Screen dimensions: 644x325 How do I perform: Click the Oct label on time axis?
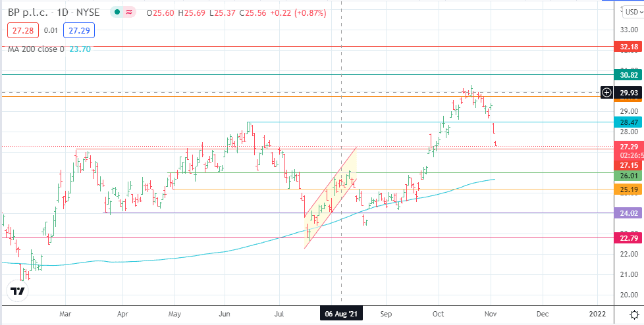[x=439, y=314]
